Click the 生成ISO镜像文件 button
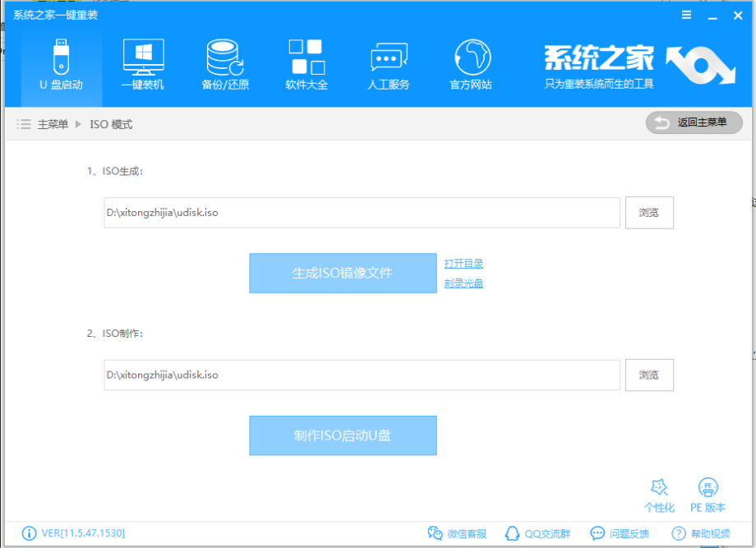Image resolution: width=756 pixels, height=548 pixels. tap(343, 273)
